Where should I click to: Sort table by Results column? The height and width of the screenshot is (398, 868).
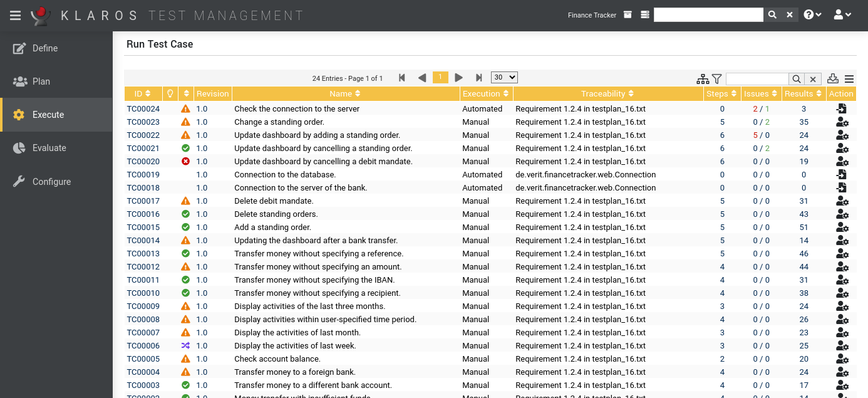click(x=803, y=94)
